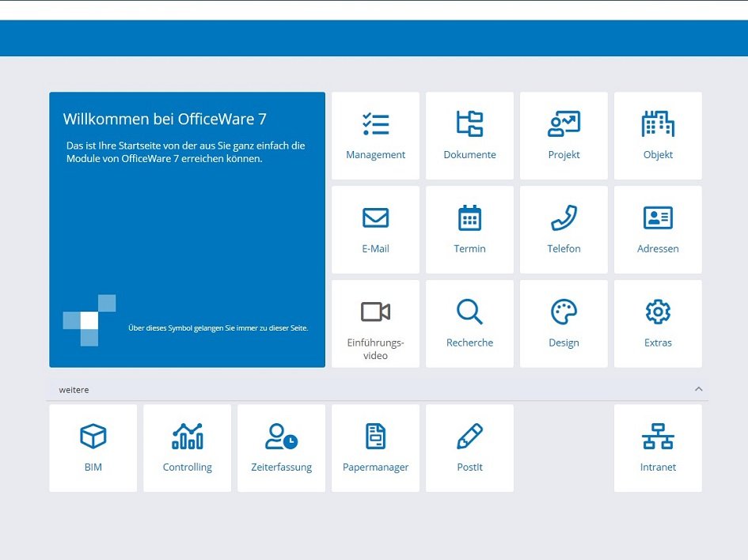Open the Intranet network icon
Viewport: 748px width, 560px height.
658,437
